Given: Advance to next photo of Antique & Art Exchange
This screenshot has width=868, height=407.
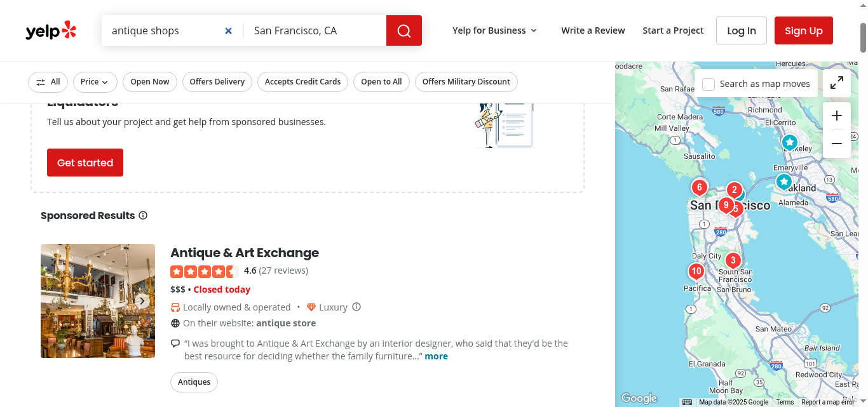Looking at the screenshot, I should 142,301.
